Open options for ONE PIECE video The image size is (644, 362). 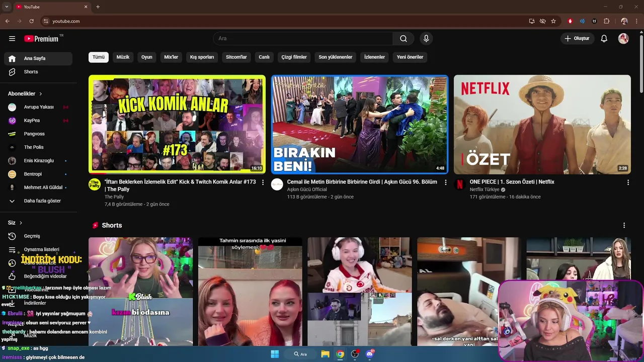(628, 183)
